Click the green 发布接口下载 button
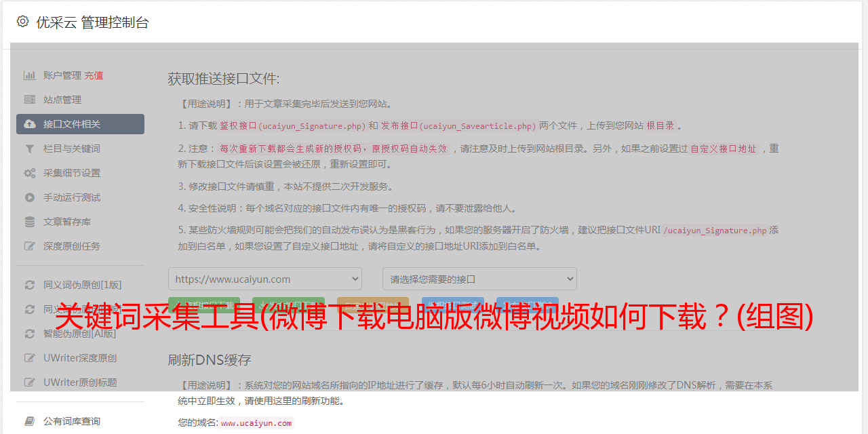868x434 pixels. pyautogui.click(x=288, y=305)
